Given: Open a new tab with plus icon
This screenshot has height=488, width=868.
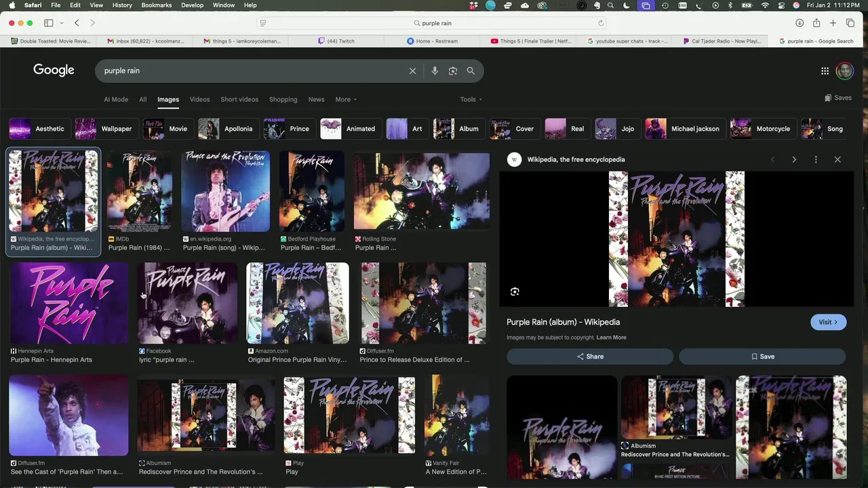Looking at the screenshot, I should [x=833, y=23].
